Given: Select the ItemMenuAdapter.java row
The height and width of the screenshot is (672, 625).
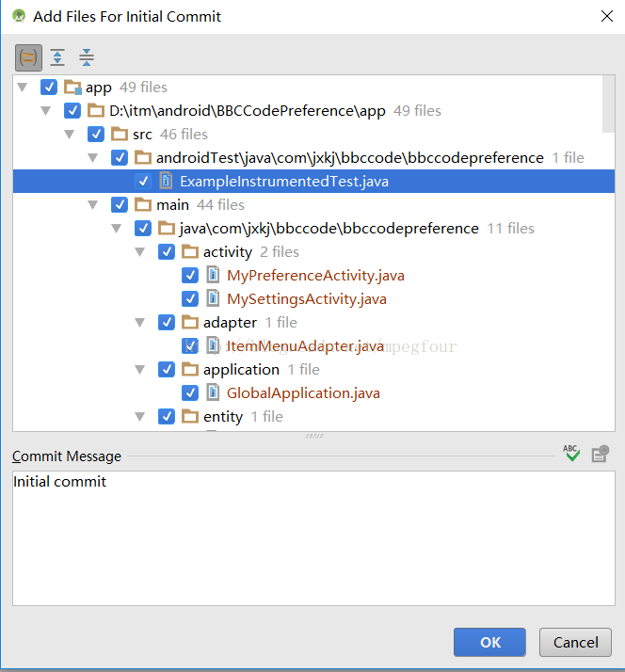Looking at the screenshot, I should click(x=313, y=345).
